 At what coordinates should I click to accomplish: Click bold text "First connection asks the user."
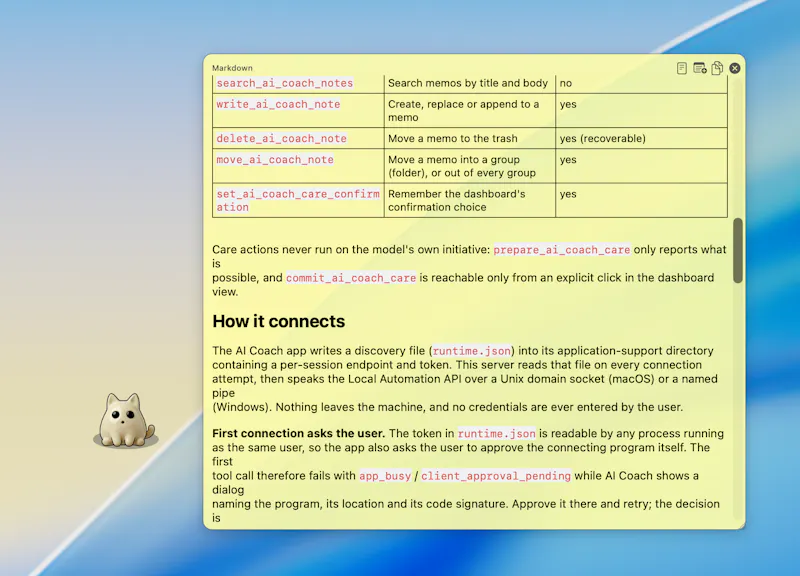[x=298, y=434]
